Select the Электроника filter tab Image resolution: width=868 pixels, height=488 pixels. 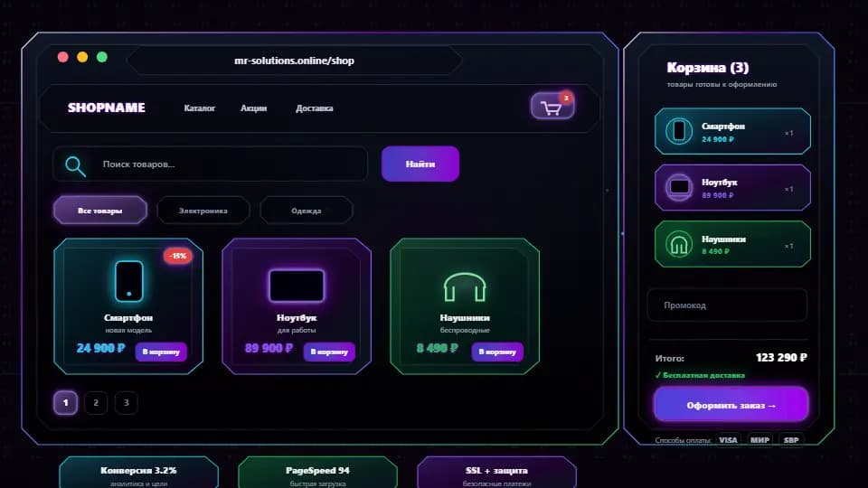tap(203, 211)
